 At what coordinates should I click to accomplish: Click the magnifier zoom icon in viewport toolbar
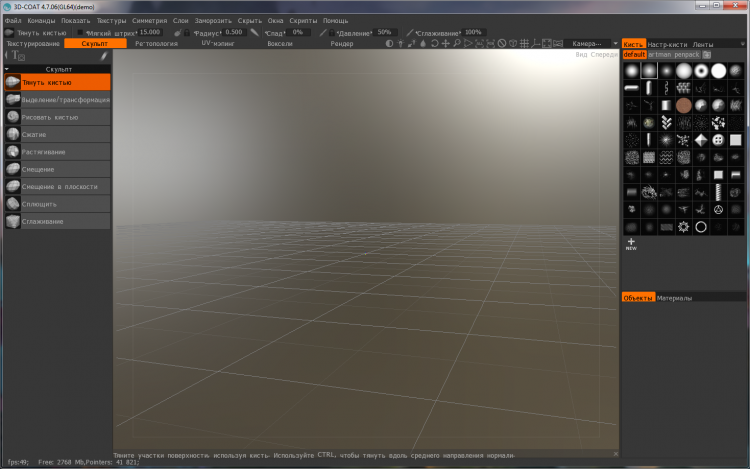pos(456,44)
